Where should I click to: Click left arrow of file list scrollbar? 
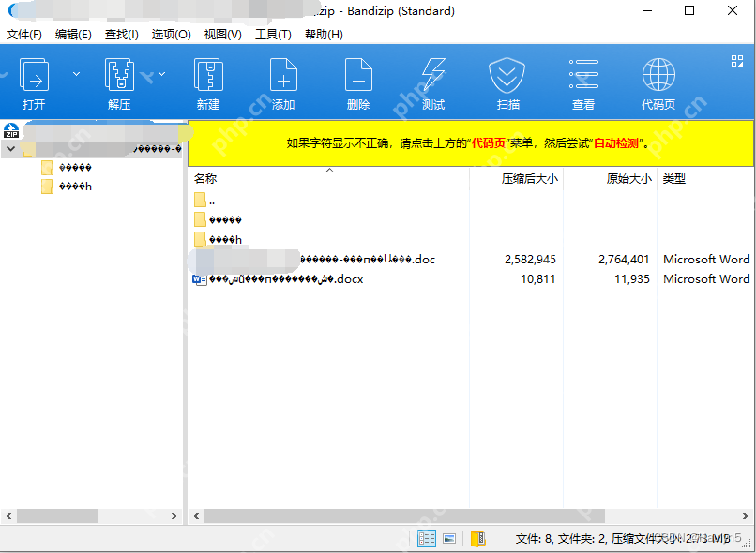point(196,516)
